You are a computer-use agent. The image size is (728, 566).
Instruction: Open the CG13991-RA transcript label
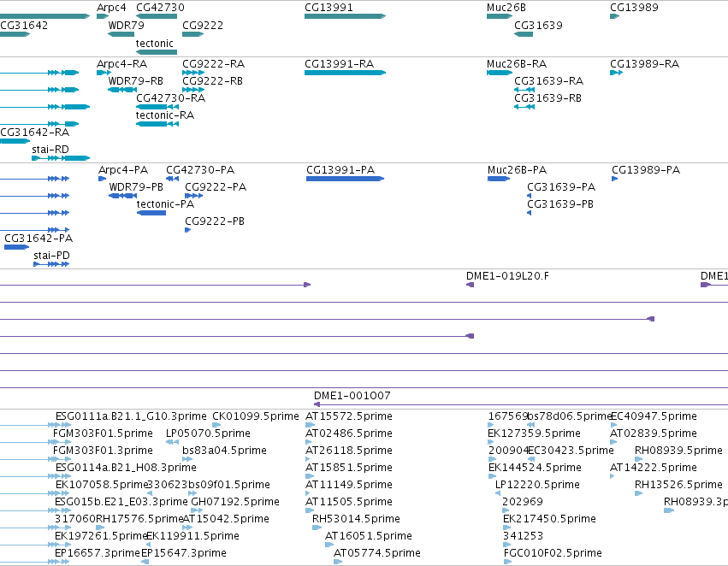340,64
